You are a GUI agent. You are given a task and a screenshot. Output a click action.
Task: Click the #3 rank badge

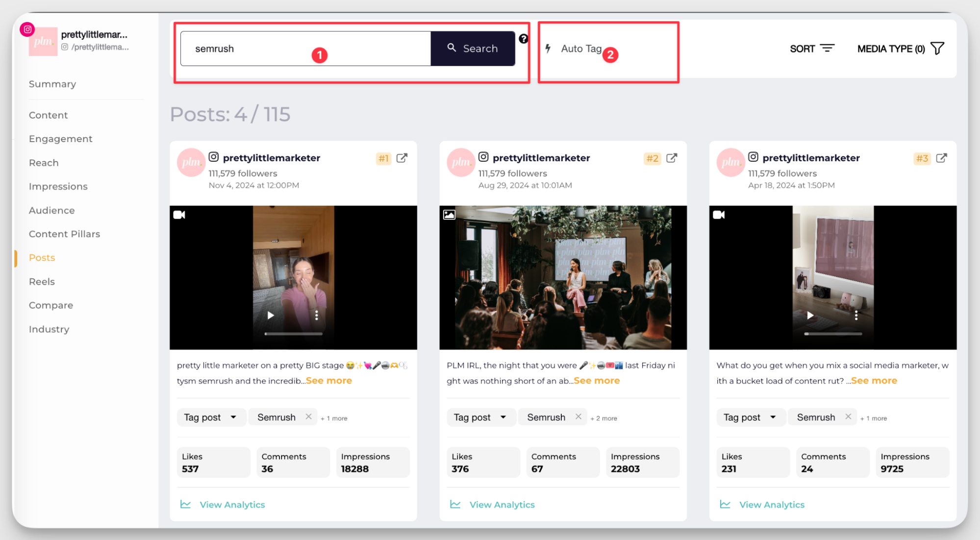(922, 158)
